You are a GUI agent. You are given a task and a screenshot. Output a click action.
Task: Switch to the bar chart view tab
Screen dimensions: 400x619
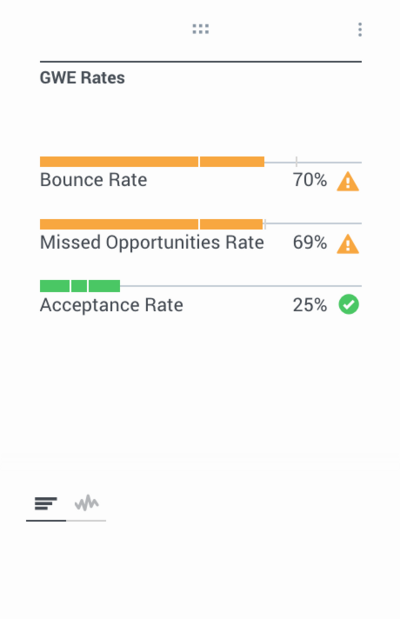point(46,503)
